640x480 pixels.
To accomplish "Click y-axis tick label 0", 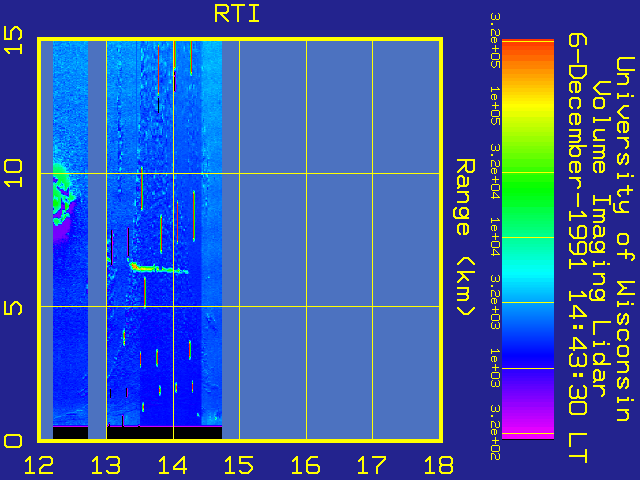I will point(13,441).
